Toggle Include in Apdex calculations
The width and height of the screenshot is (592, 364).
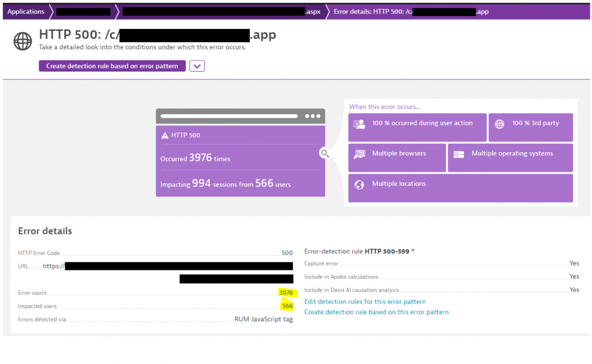point(574,276)
